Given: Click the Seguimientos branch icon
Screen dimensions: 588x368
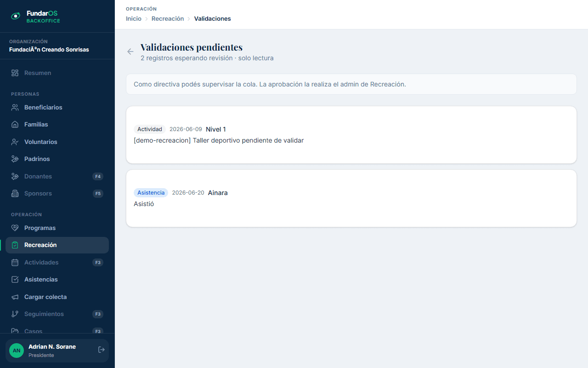Looking at the screenshot, I should pyautogui.click(x=15, y=314).
